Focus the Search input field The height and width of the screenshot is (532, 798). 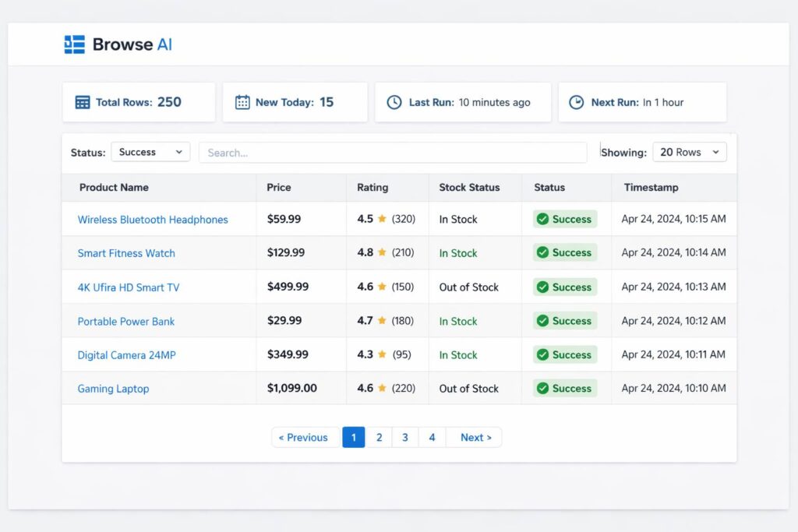point(393,153)
